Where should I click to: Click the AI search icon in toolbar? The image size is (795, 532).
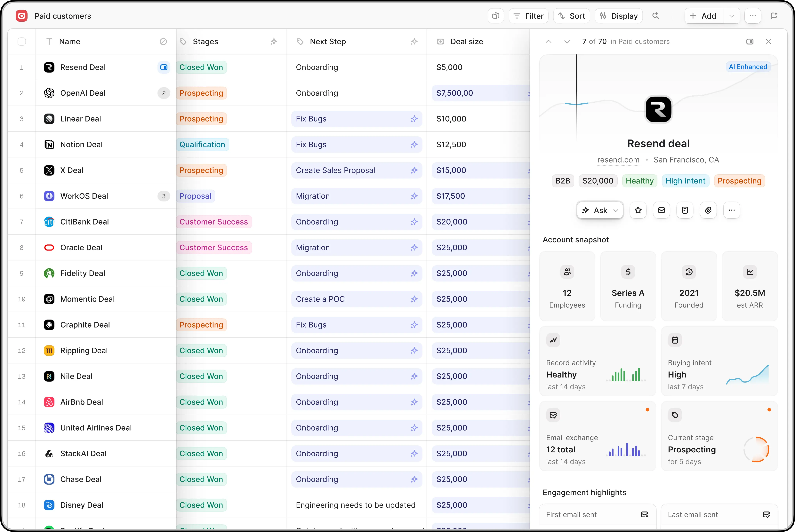coord(655,16)
